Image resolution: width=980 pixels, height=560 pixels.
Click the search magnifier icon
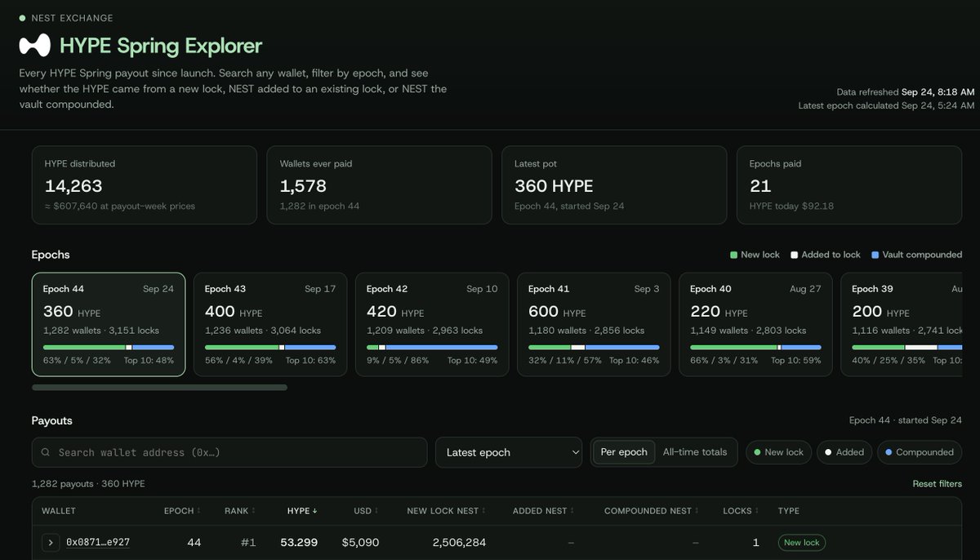(45, 452)
